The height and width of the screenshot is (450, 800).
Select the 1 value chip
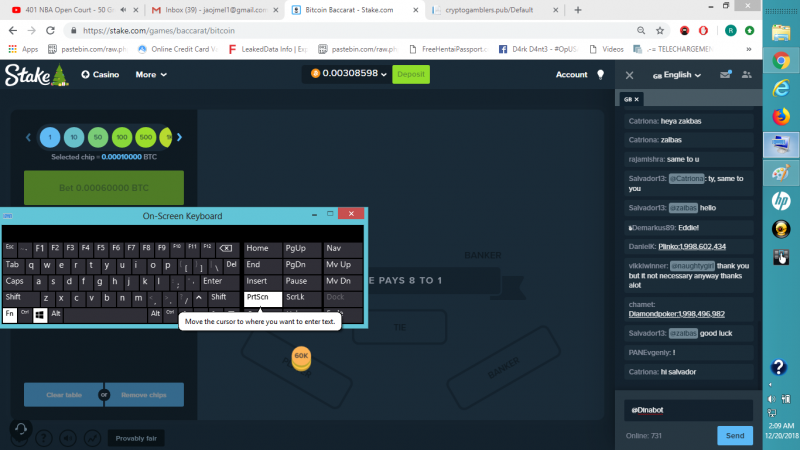(x=50, y=137)
